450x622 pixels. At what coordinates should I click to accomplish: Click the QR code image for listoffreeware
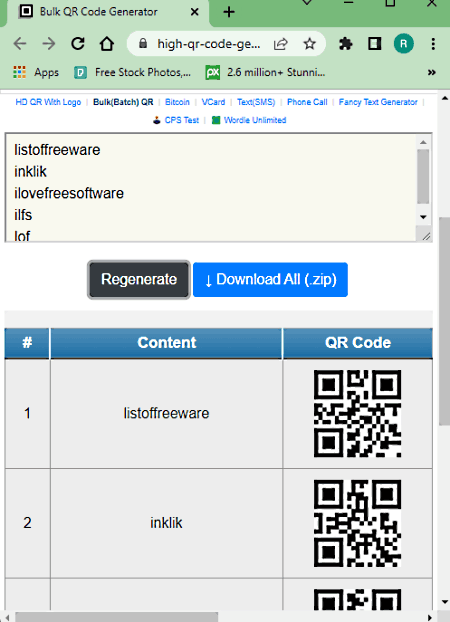click(x=357, y=413)
